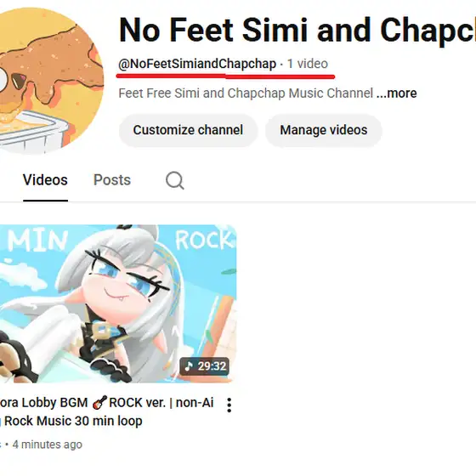Click the No Feet Simi channel name heading

[x=297, y=31]
